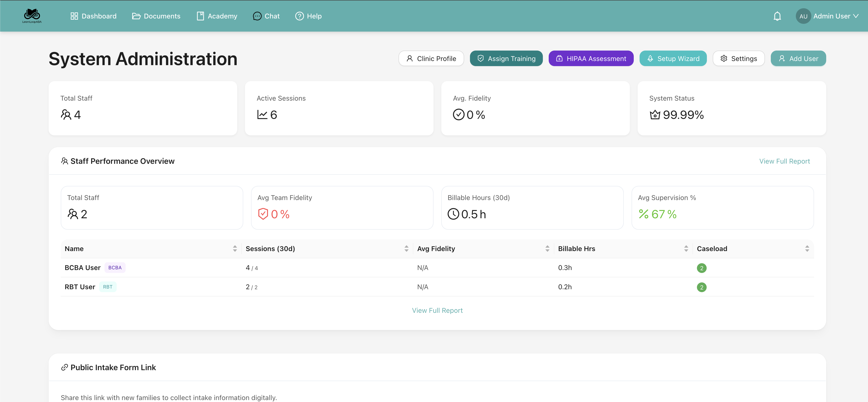
Task: Launch the Setup Wizard
Action: pos(673,58)
